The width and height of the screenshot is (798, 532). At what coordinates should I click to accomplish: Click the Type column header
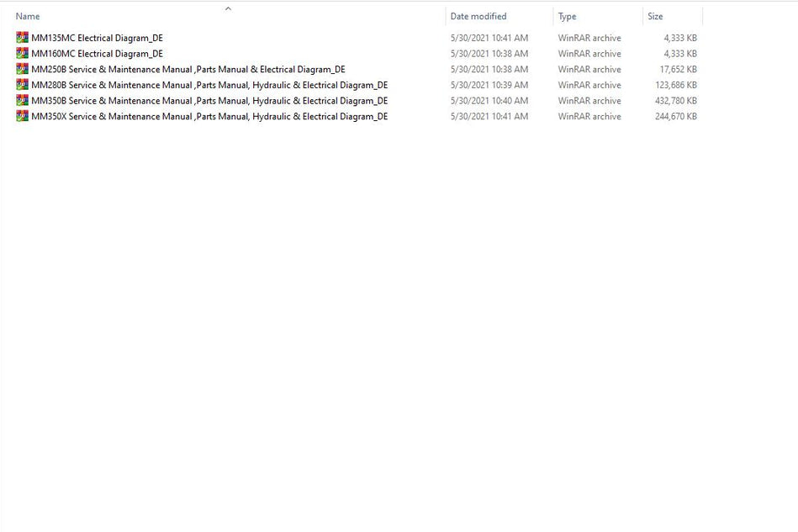coord(568,17)
